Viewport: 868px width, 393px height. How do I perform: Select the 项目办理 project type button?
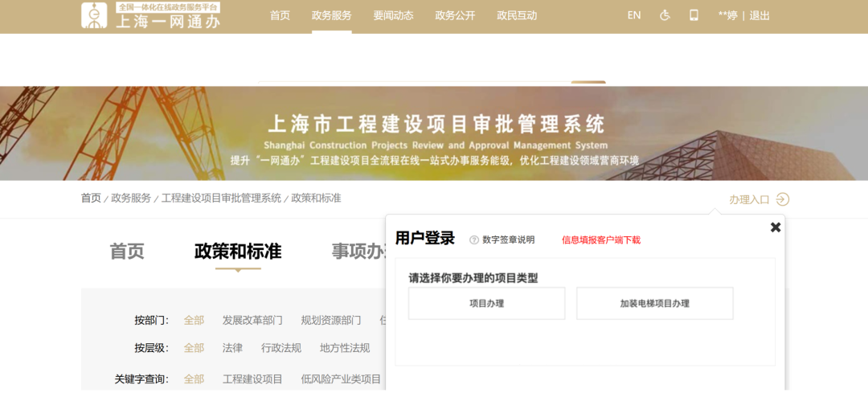(486, 304)
